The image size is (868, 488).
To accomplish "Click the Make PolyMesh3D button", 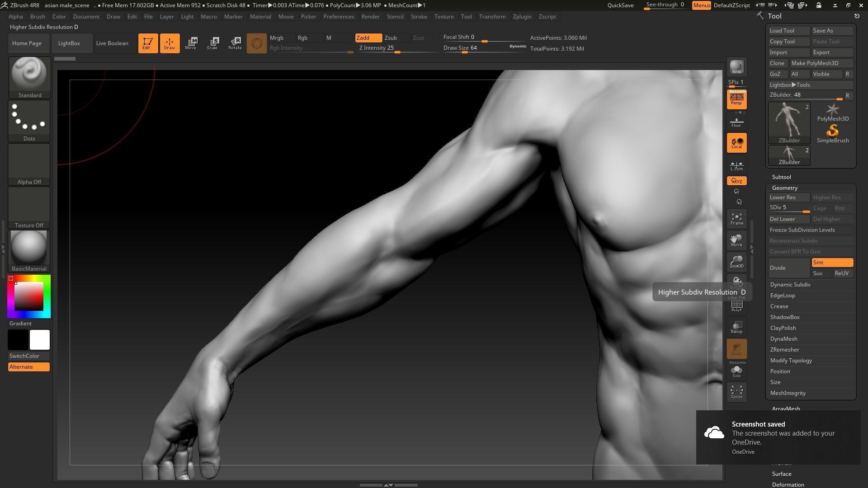I will (x=821, y=63).
